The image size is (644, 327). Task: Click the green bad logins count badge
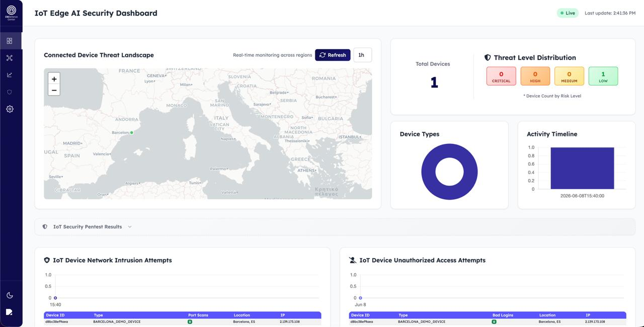pyautogui.click(x=494, y=321)
